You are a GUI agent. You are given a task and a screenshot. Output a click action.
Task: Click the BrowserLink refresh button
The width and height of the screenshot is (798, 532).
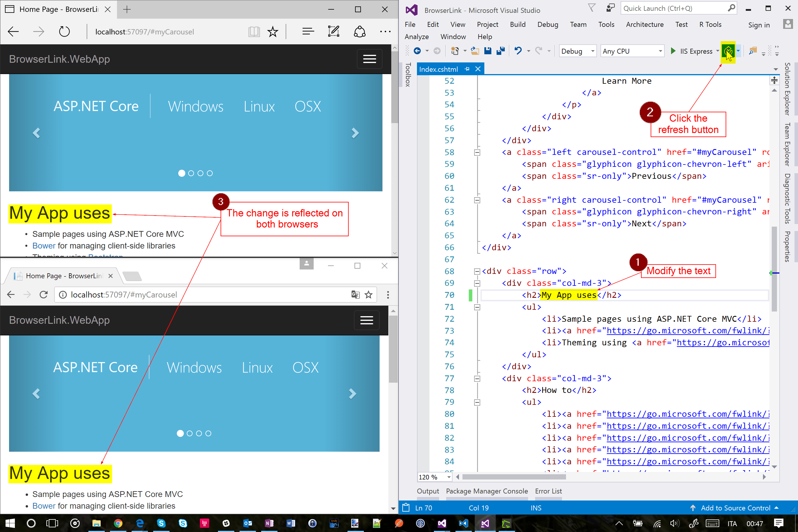727,50
